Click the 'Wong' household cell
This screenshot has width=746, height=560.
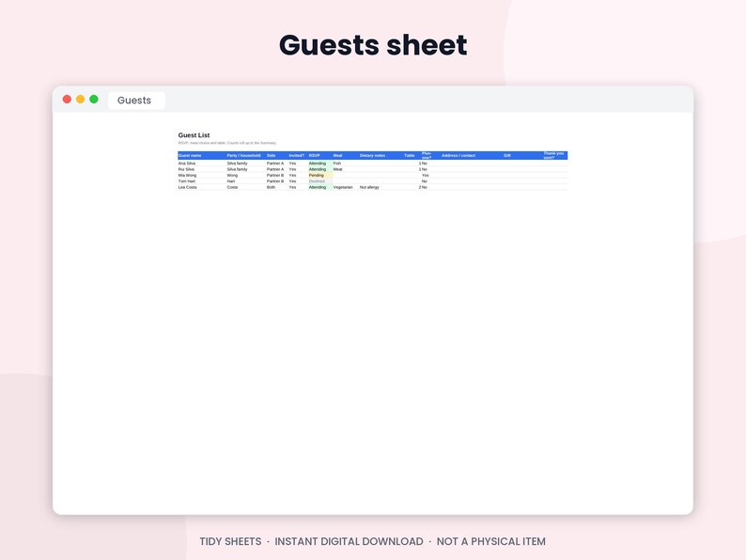(x=232, y=175)
